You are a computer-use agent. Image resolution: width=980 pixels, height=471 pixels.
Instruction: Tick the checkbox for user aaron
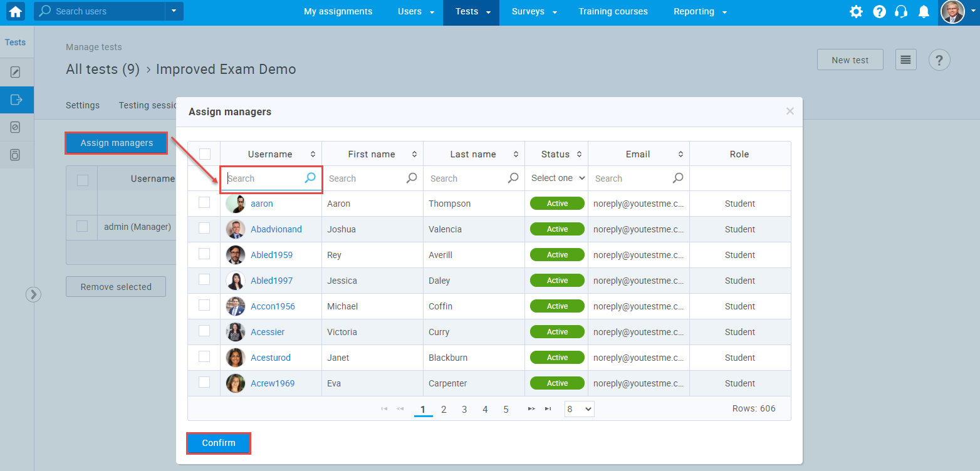coord(204,203)
